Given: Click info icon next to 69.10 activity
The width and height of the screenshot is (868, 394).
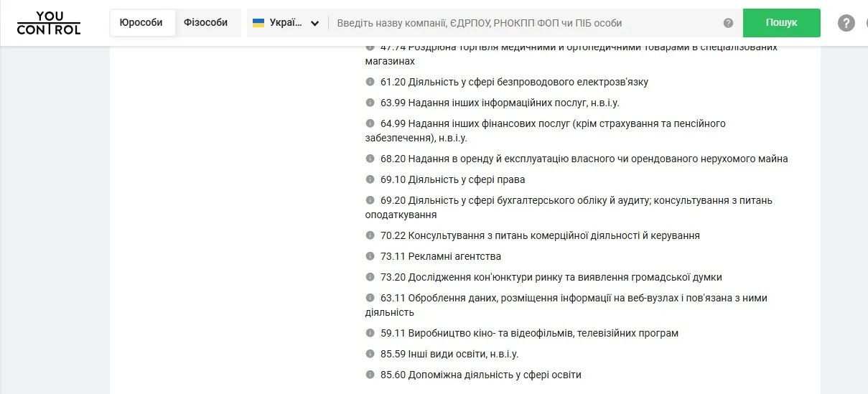Looking at the screenshot, I should coord(370,179).
